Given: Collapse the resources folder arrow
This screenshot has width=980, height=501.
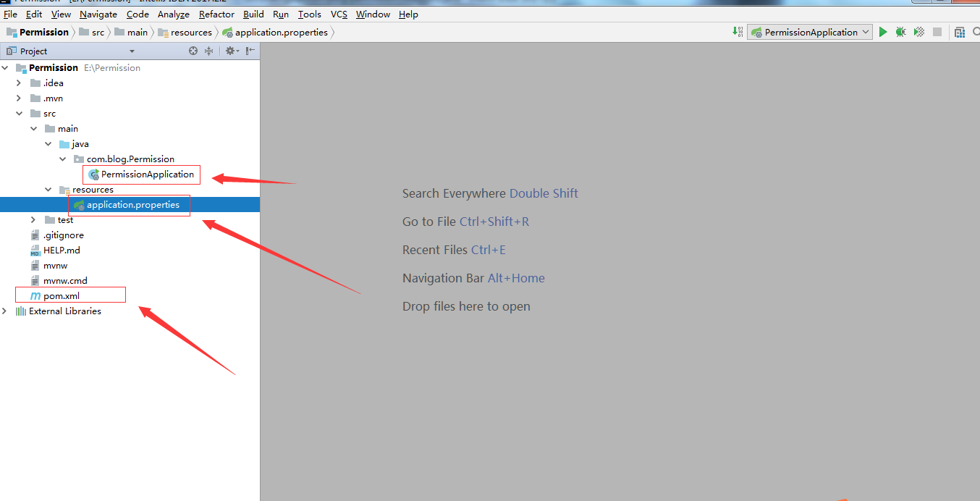Looking at the screenshot, I should tap(48, 190).
